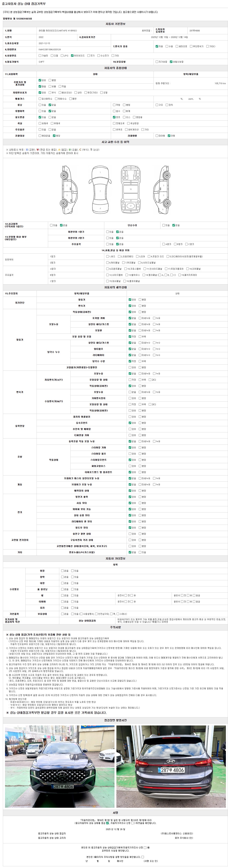228x868 pixels.
Task: Check the 1.후드 outer panel checkbox
Action: click(107, 256)
